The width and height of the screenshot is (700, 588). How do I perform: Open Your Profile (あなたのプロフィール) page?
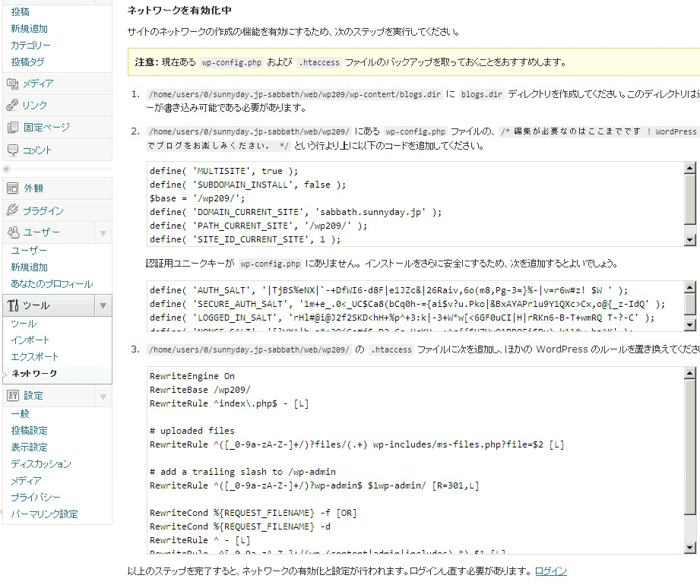52,284
